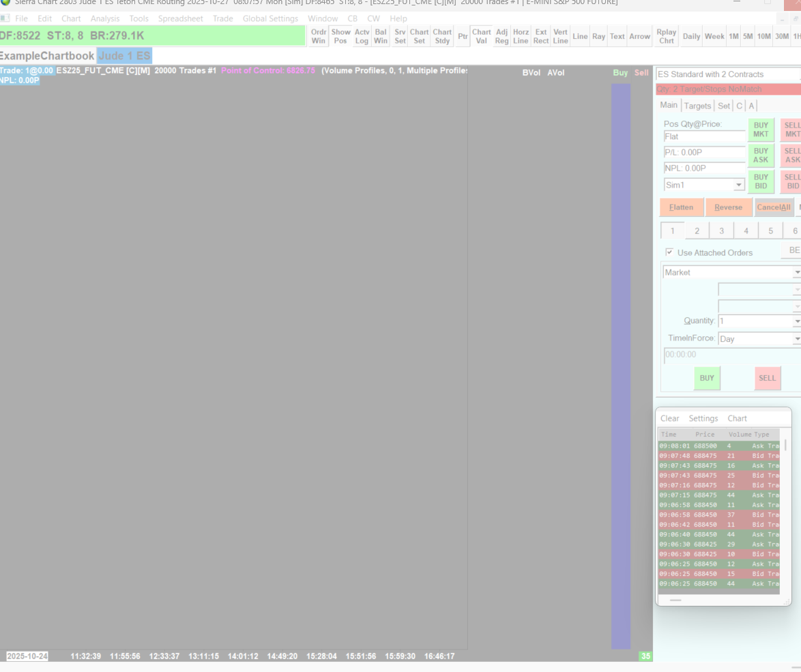Open the Spreadsheet menu

coord(180,18)
